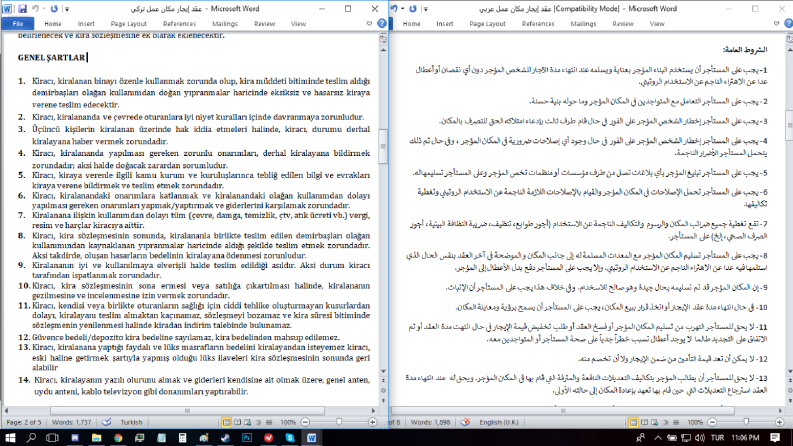This screenshot has height=446, width=793.
Task: Zoom in button in Arabic window
Action: tap(779, 422)
